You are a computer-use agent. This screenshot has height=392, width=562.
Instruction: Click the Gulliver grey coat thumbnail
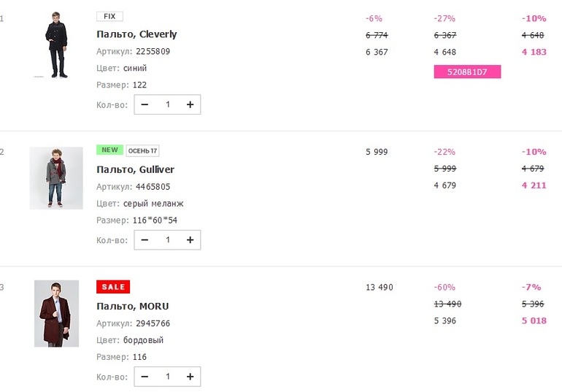[x=56, y=178]
